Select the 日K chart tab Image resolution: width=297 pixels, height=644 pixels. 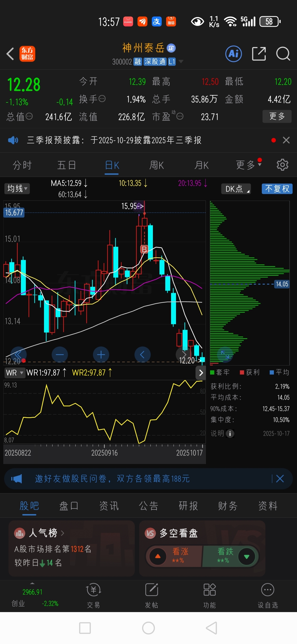coord(112,165)
